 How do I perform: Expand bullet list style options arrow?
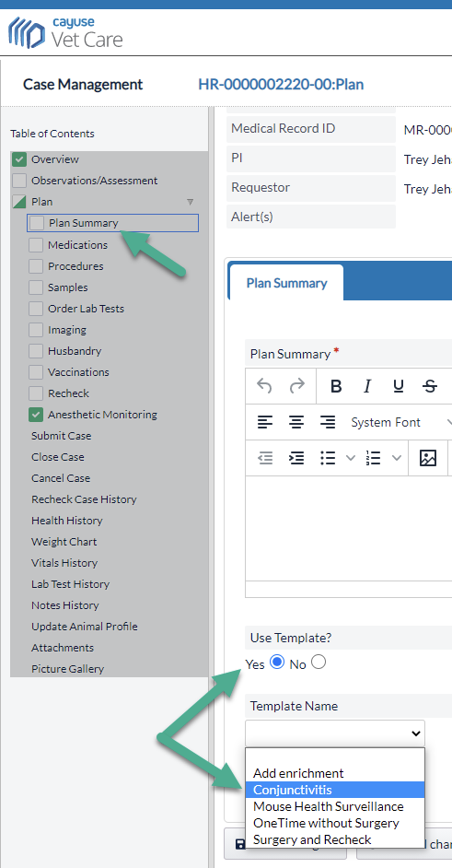(x=350, y=458)
